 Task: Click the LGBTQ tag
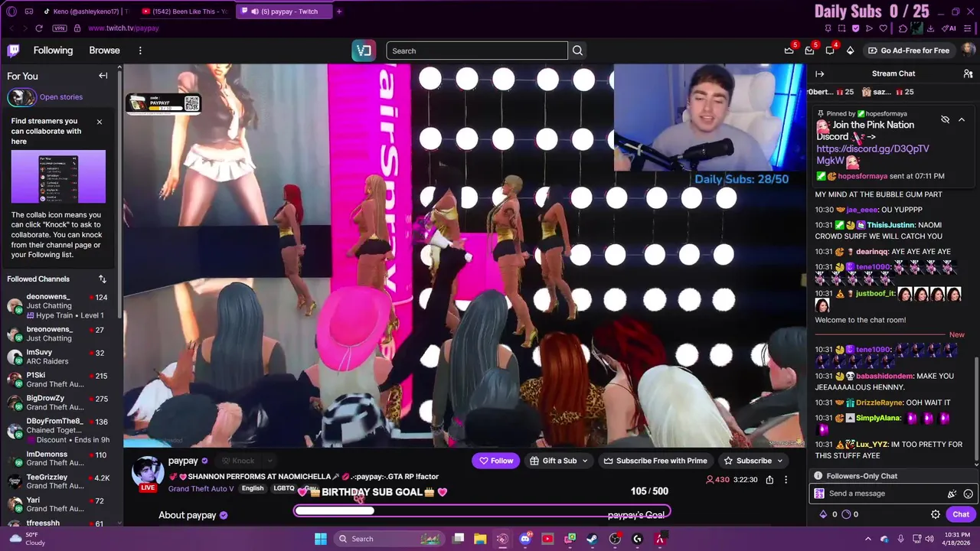(284, 488)
